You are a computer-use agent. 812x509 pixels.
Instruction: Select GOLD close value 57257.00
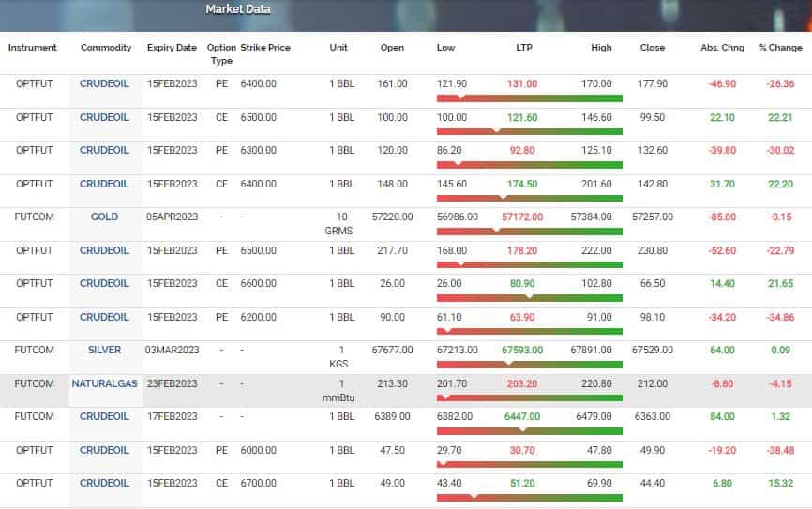[652, 217]
